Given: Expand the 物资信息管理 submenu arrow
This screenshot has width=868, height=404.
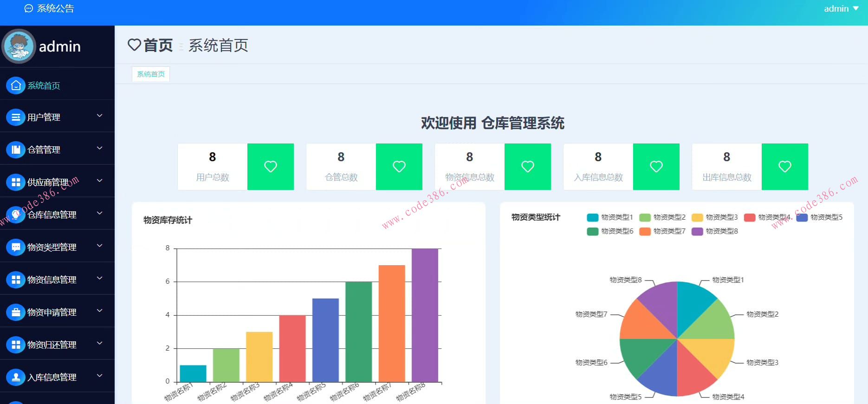Looking at the screenshot, I should pyautogui.click(x=99, y=278).
